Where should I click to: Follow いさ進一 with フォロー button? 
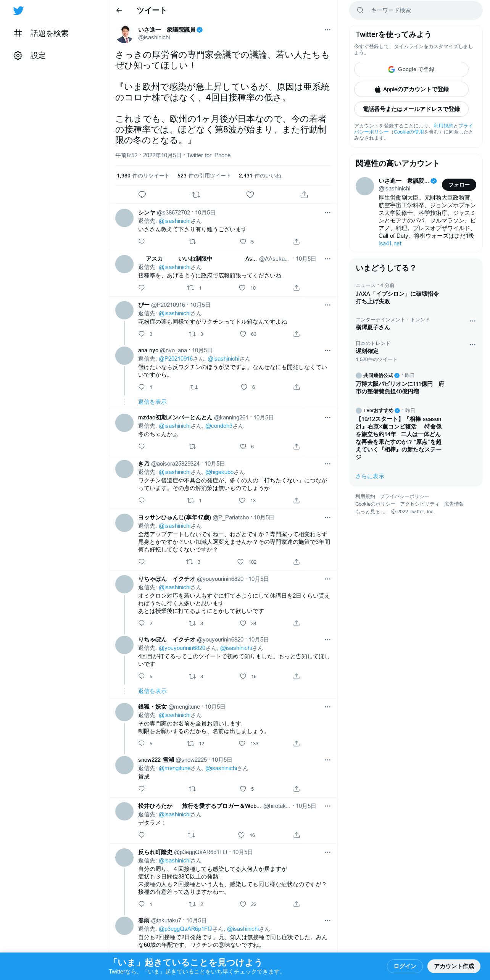[x=459, y=185]
